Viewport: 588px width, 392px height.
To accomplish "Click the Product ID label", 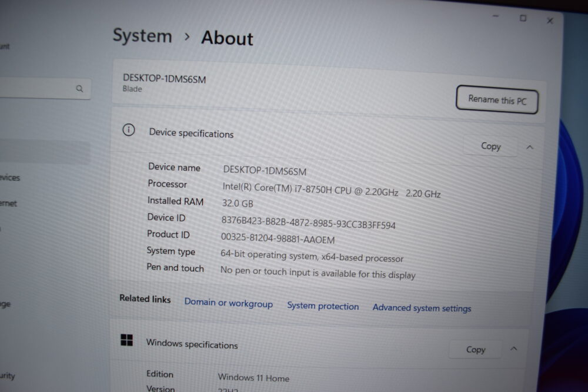I will 168,234.
